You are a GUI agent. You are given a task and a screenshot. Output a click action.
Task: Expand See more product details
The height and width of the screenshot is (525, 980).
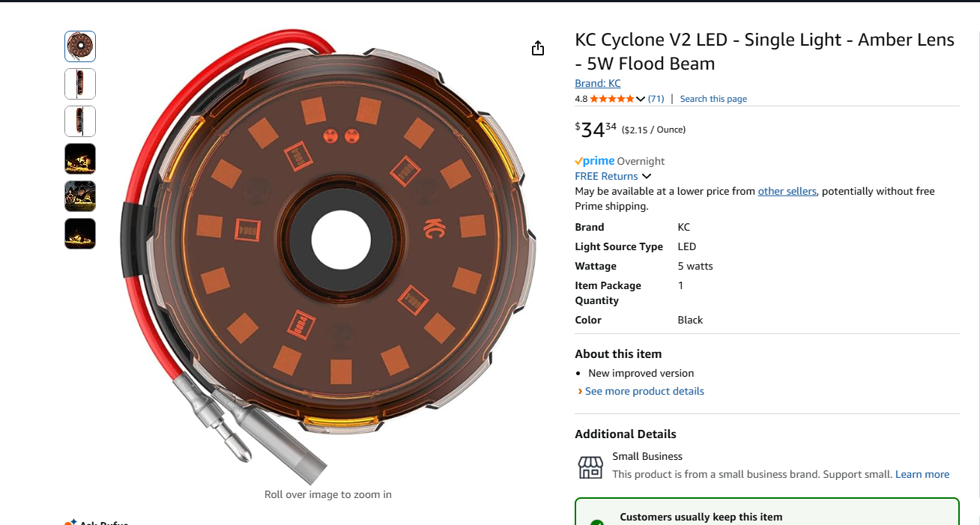[x=644, y=391]
